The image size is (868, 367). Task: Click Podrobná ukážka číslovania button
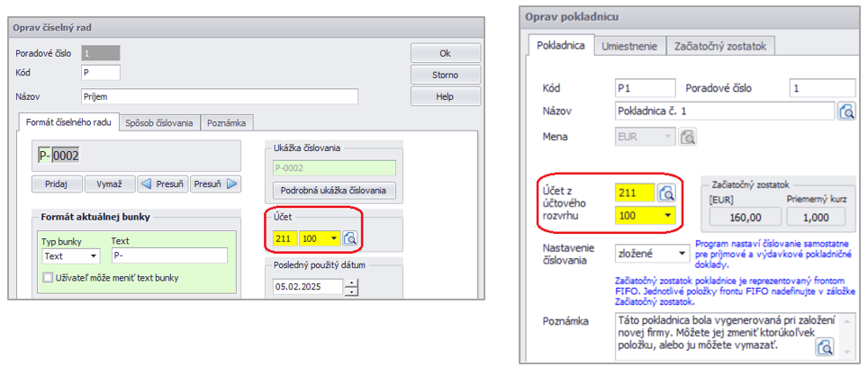tap(333, 190)
